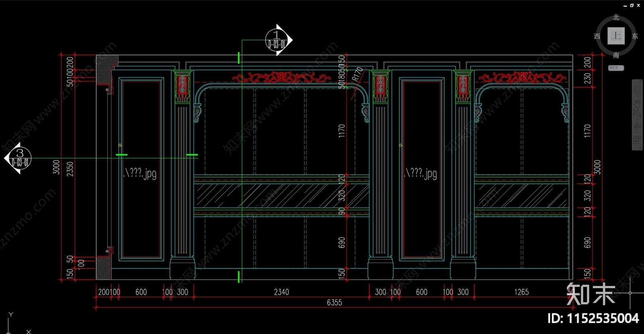
Task: Select the overall width dimension 6355
Action: 334,302
